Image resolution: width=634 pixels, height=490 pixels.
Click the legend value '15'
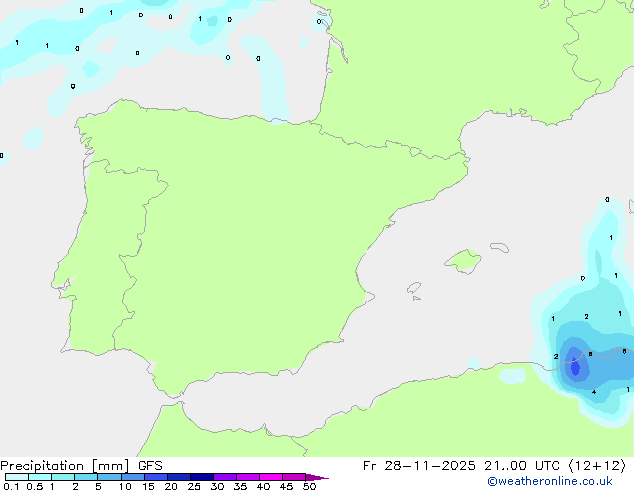[x=148, y=486]
